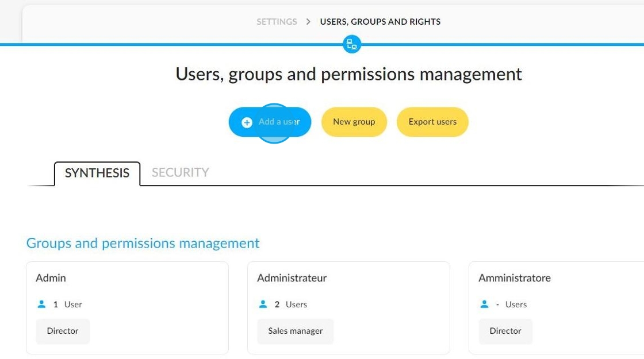Open the Synthesis tab
The image size is (644, 359).
coord(97,173)
